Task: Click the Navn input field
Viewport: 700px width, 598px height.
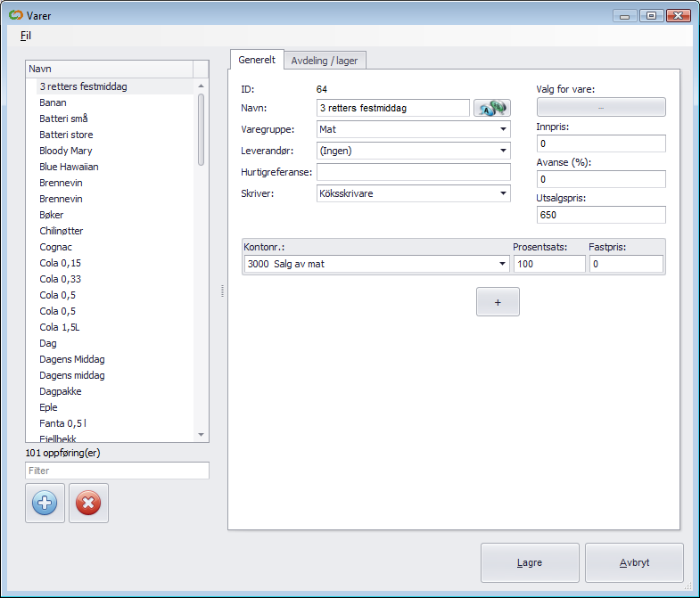Action: point(393,108)
